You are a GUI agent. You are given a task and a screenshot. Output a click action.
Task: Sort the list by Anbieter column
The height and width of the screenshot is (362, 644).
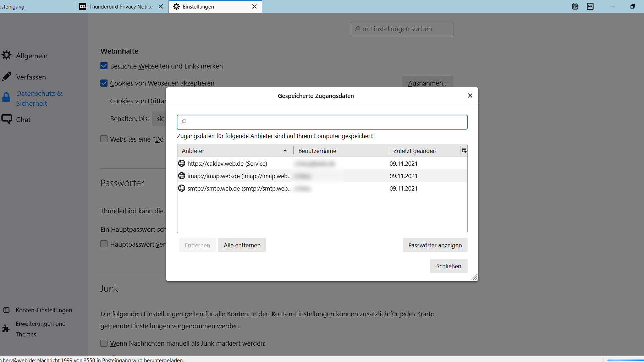coord(234,151)
